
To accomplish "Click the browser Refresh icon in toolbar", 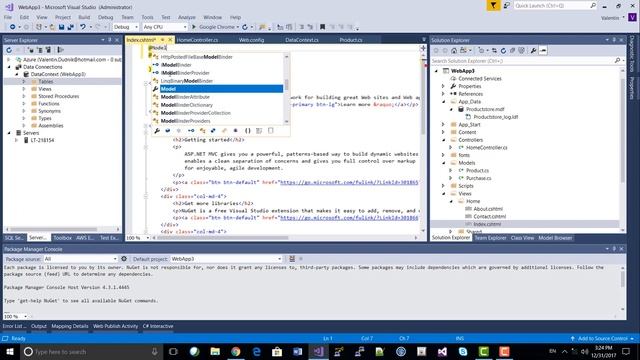I will pyautogui.click(x=245, y=27).
